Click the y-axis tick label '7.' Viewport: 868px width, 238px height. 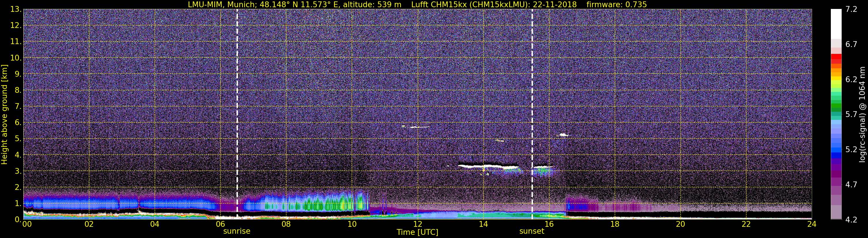pyautogui.click(x=18, y=107)
